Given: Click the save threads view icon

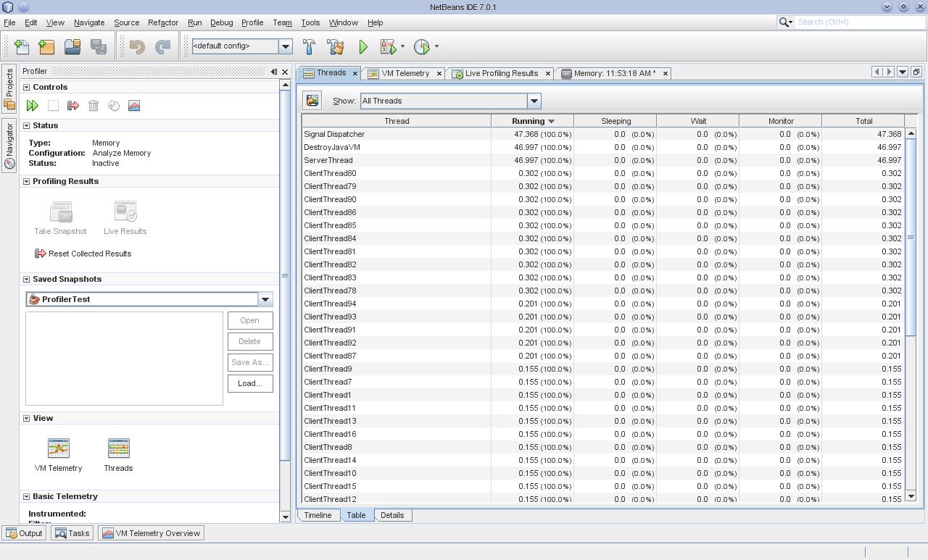Looking at the screenshot, I should [312, 101].
